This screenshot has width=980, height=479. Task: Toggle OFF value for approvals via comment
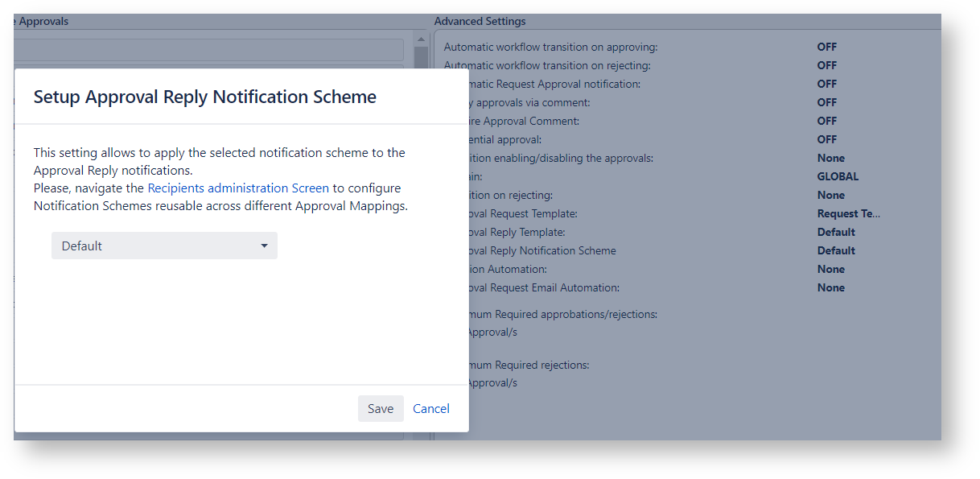pyautogui.click(x=827, y=103)
